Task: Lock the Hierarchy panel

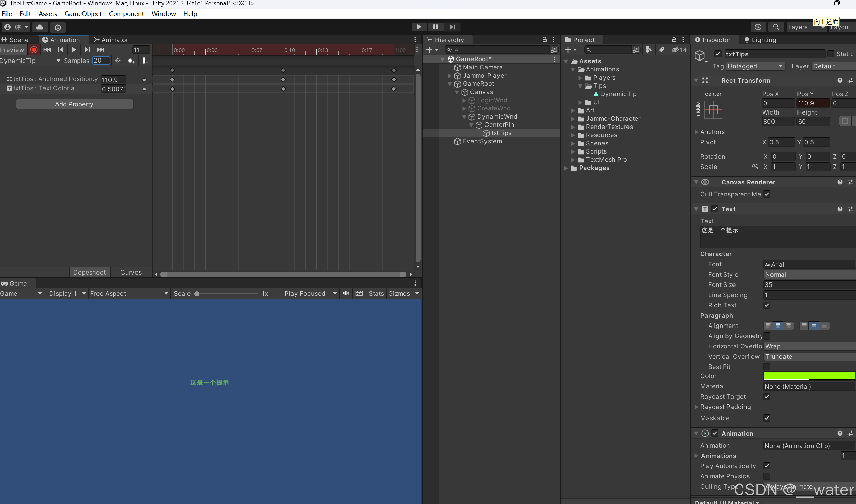Action: coord(544,40)
